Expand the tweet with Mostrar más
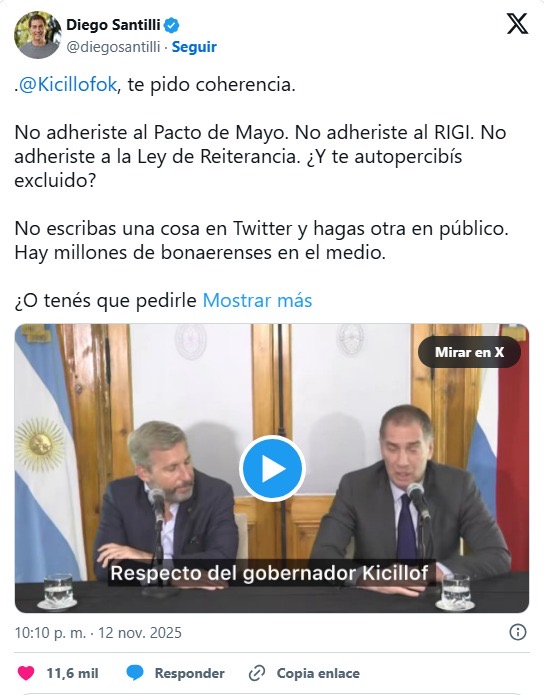This screenshot has width=544, height=695. click(257, 301)
